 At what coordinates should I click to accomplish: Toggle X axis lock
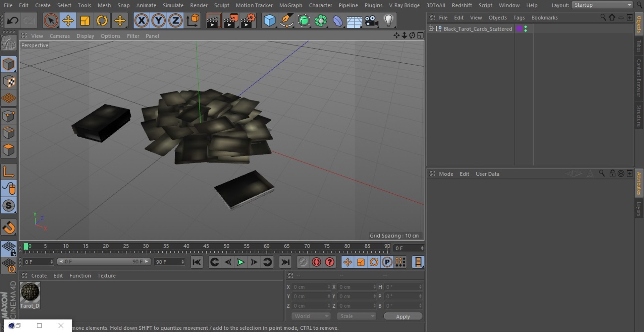pyautogui.click(x=142, y=21)
